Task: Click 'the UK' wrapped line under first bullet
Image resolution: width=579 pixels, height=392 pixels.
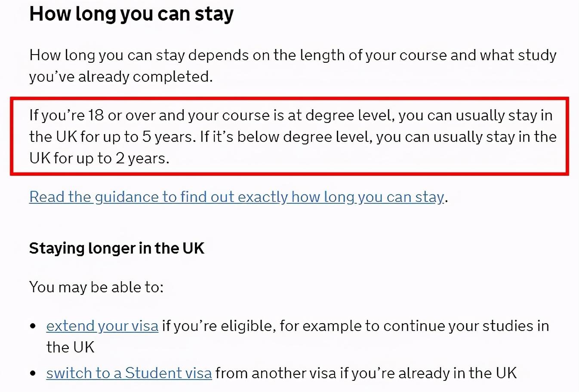Action: pos(70,347)
